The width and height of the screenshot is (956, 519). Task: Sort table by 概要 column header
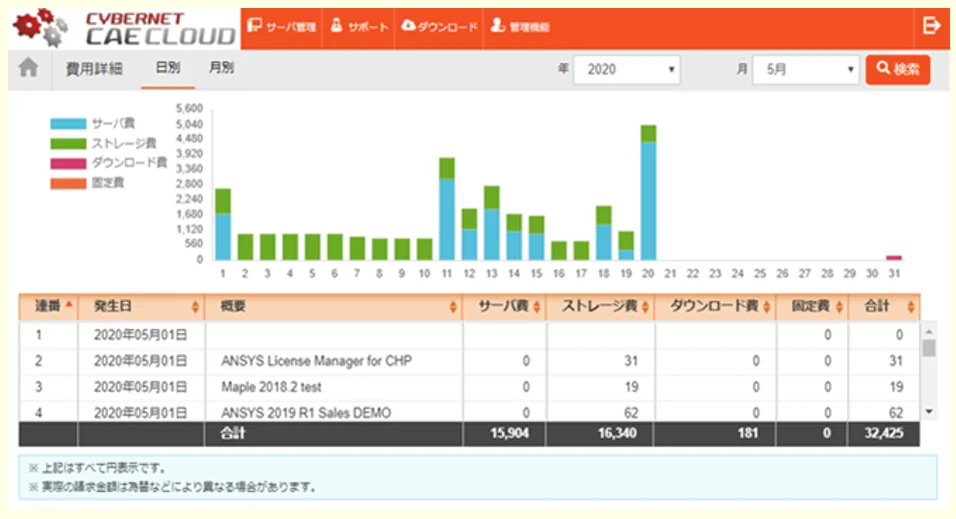(333, 307)
